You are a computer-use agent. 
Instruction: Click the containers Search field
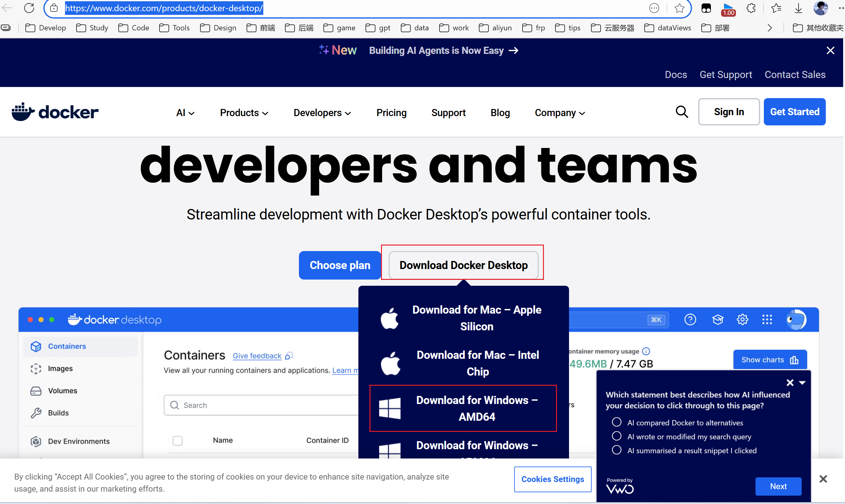261,405
